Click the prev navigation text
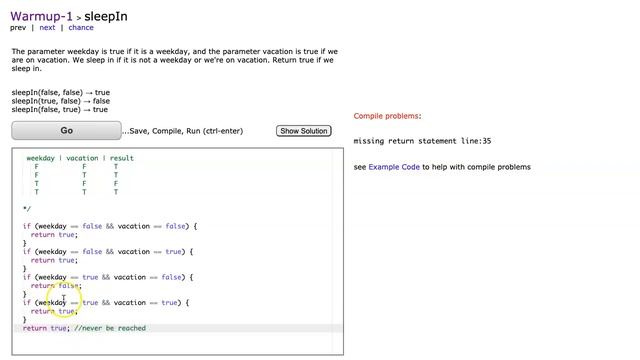Image resolution: width=640 pixels, height=360 pixels. [18, 28]
